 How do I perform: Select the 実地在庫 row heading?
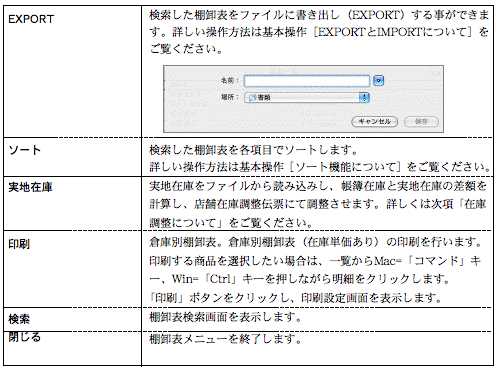tap(30, 187)
